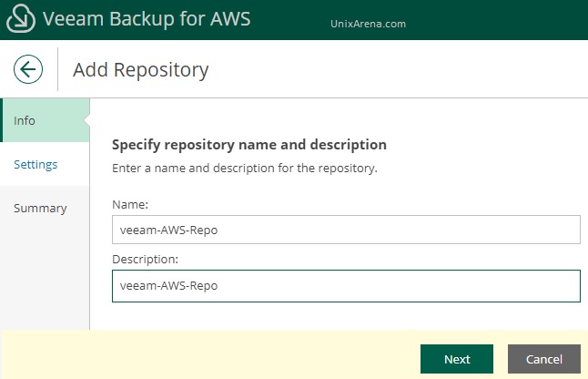Click the 'Name:' label
Screen dimensions: 588x379
pos(130,204)
